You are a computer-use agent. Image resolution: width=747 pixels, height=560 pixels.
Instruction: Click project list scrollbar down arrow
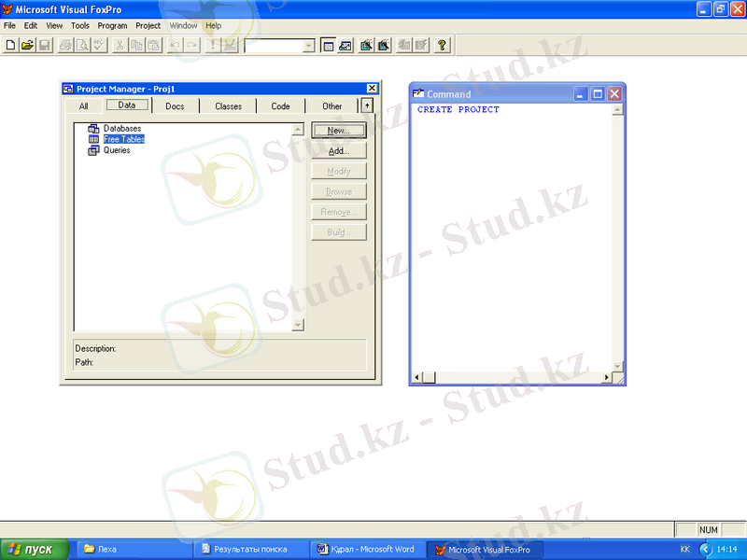298,325
